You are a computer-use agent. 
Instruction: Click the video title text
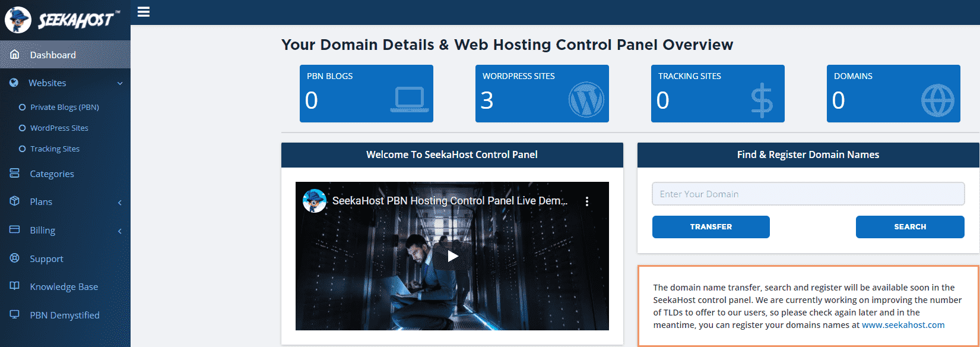tap(450, 201)
